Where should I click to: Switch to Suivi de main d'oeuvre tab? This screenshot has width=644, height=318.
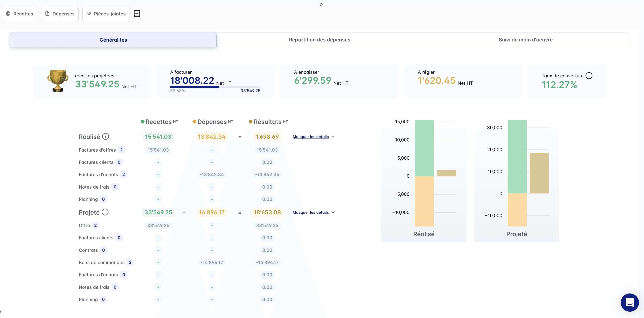point(525,40)
